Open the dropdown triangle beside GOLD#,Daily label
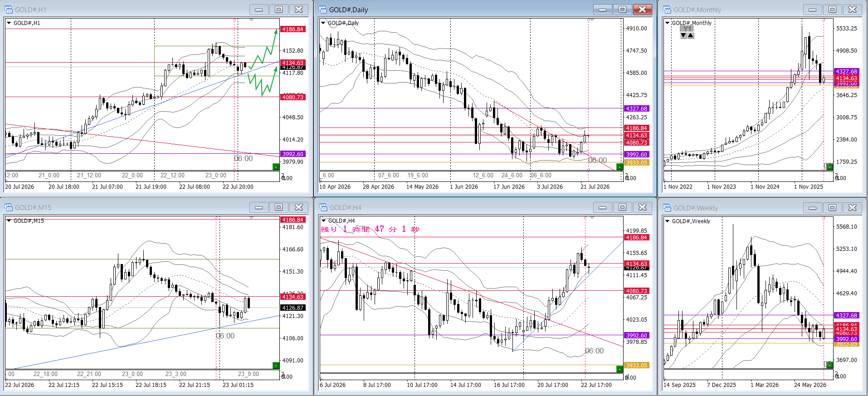The height and width of the screenshot is (396, 868). [323, 23]
